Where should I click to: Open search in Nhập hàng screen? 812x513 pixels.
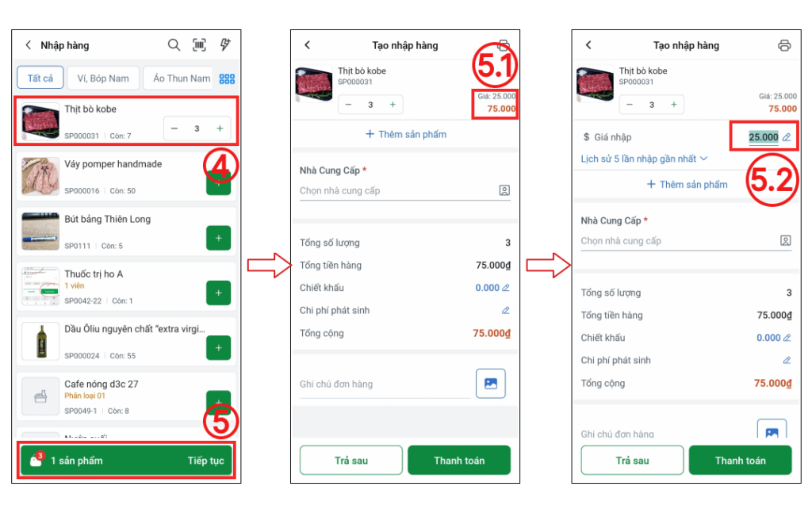(x=174, y=45)
